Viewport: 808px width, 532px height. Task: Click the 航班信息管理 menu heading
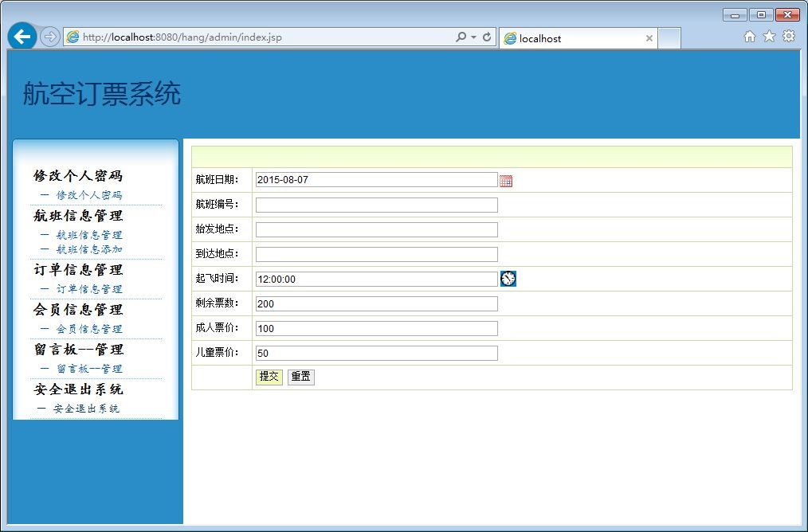click(78, 215)
